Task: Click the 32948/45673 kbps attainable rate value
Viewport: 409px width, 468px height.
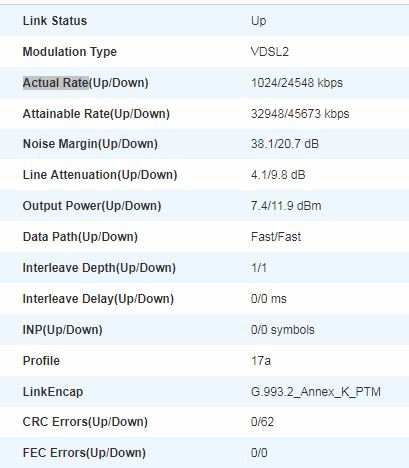Action: (x=300, y=114)
